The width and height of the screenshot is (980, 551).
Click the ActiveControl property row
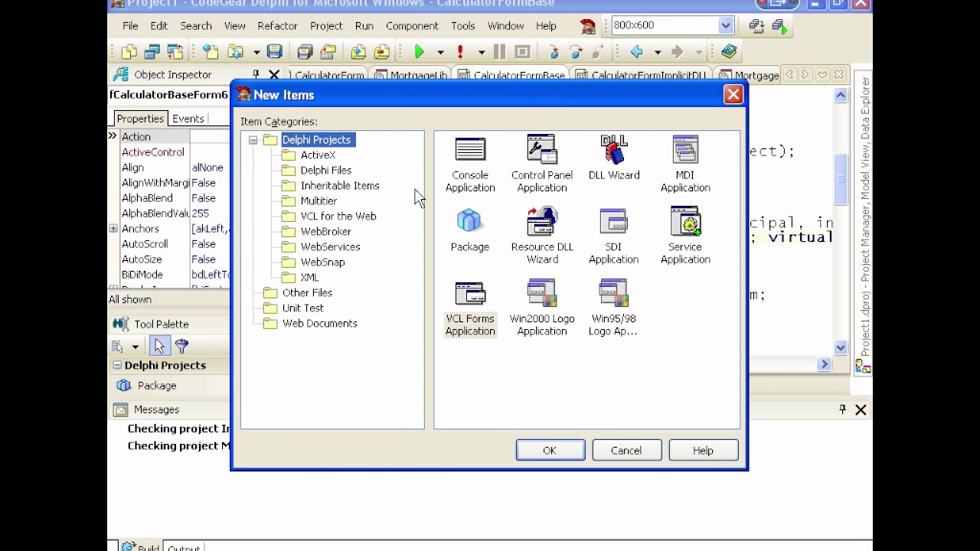click(x=169, y=152)
